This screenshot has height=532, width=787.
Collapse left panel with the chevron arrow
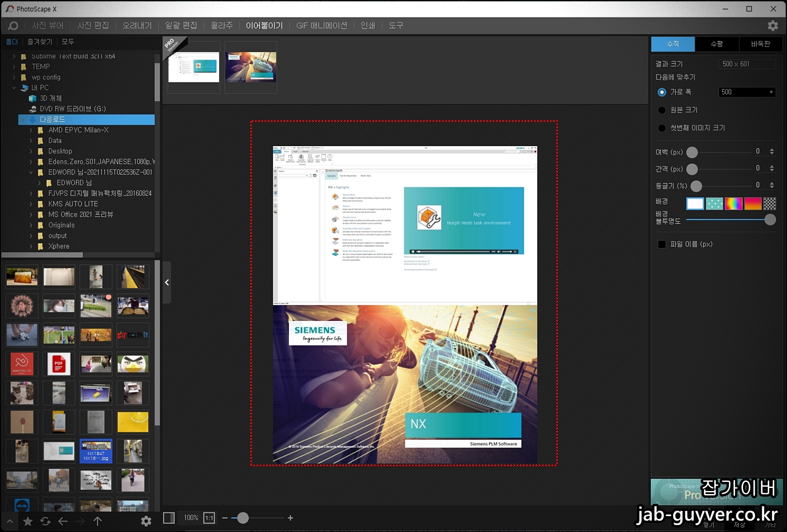click(x=167, y=283)
